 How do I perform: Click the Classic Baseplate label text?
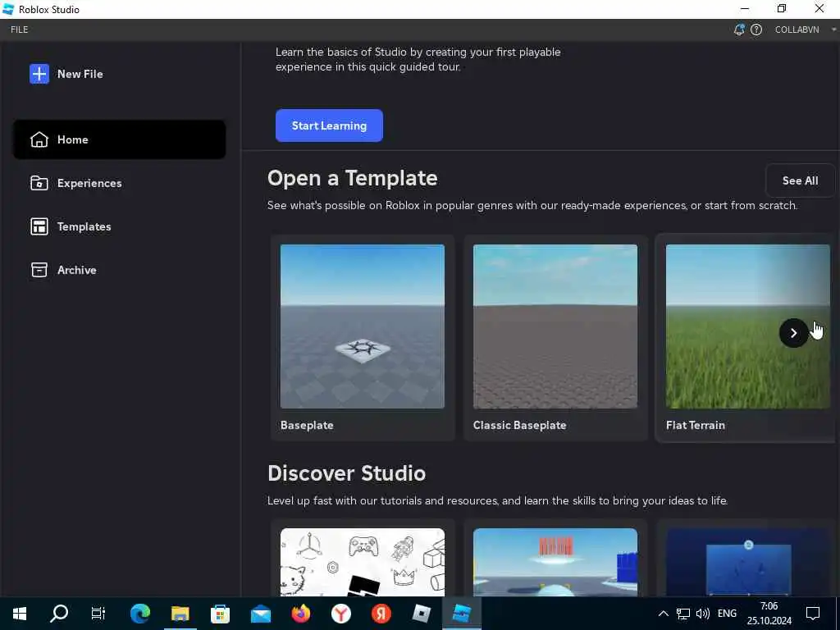pos(519,425)
